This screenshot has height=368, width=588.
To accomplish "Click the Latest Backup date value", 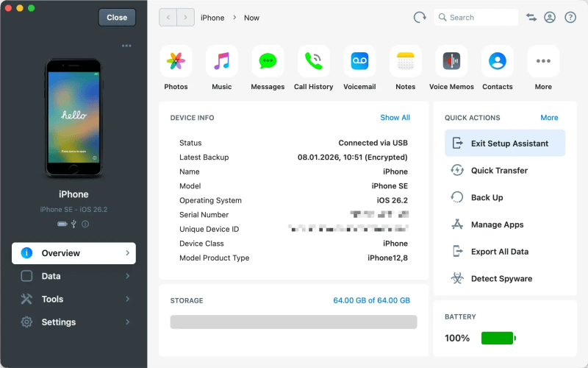I will point(353,158).
